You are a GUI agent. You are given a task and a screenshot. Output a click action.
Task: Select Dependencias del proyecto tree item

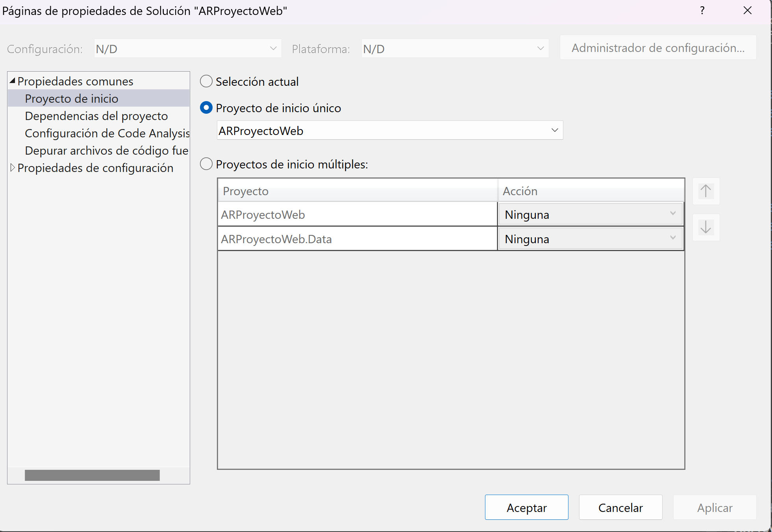[x=96, y=116]
